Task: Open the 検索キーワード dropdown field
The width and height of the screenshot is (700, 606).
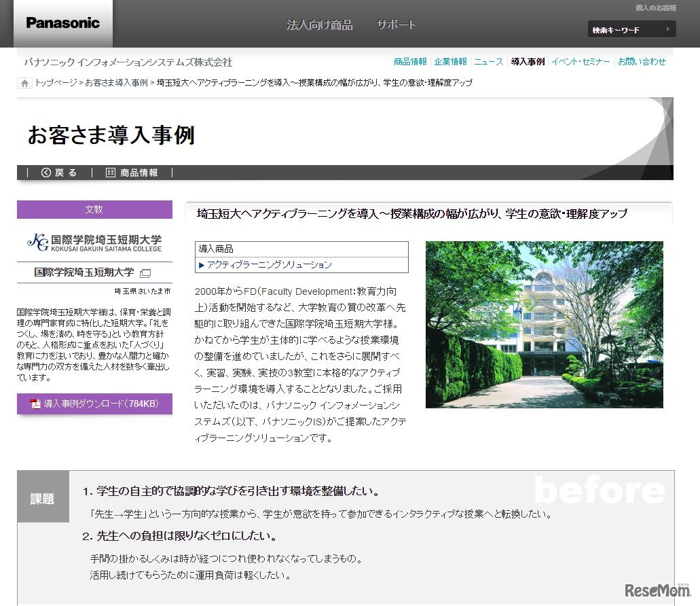Action: 625,29
